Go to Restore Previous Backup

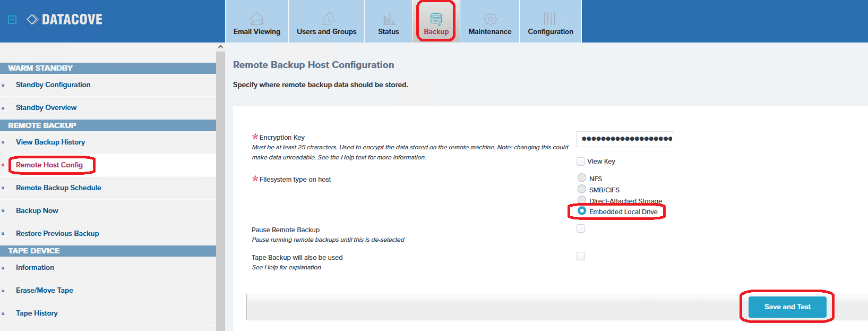coord(57,233)
